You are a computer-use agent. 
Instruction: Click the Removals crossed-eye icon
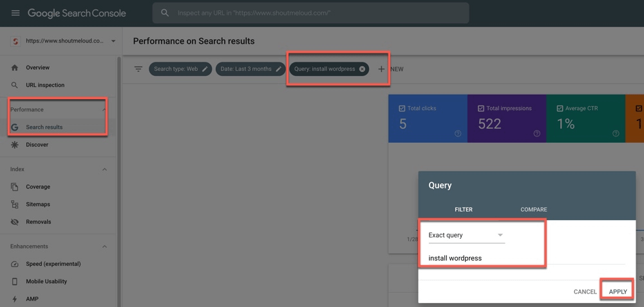(15, 221)
